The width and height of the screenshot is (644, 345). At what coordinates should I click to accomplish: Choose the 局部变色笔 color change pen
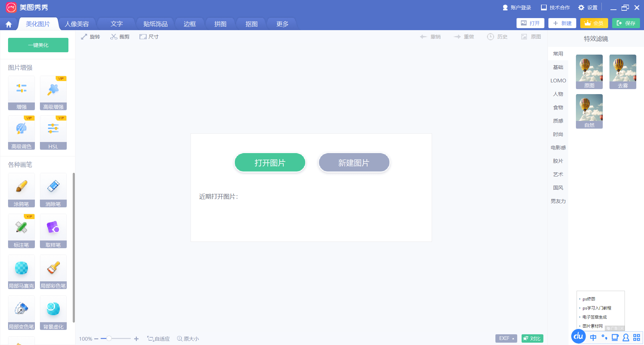[21, 313]
